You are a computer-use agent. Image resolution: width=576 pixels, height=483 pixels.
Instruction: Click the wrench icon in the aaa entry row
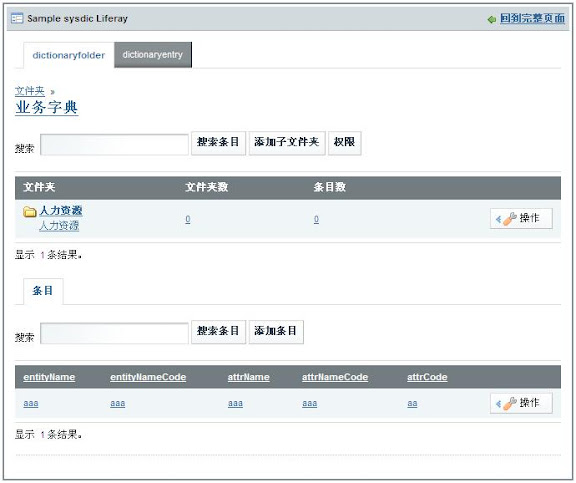[x=510, y=403]
